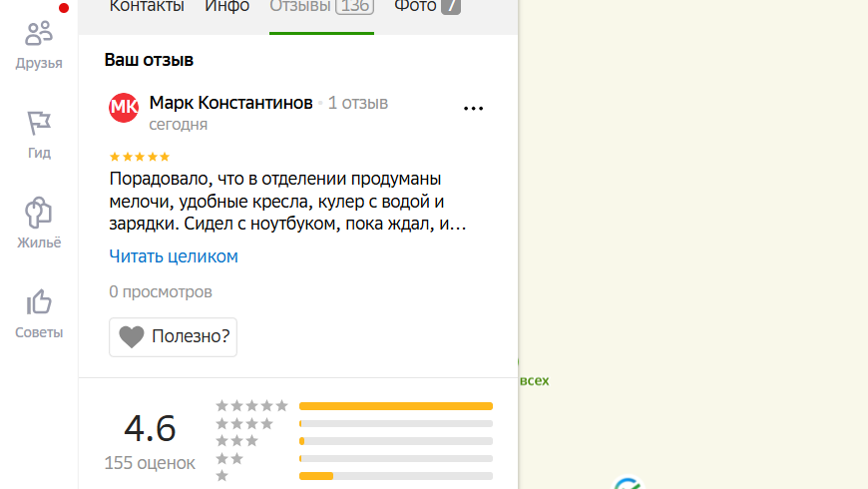Open the Марк Константинов profile name
Image resolution: width=868 pixels, height=489 pixels.
(x=230, y=103)
